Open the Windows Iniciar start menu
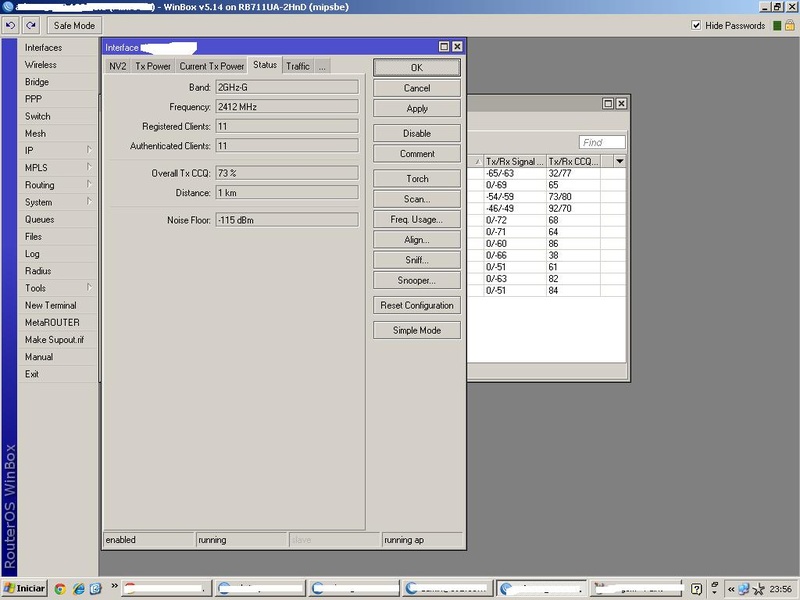The width and height of the screenshot is (800, 600). pyautogui.click(x=24, y=589)
